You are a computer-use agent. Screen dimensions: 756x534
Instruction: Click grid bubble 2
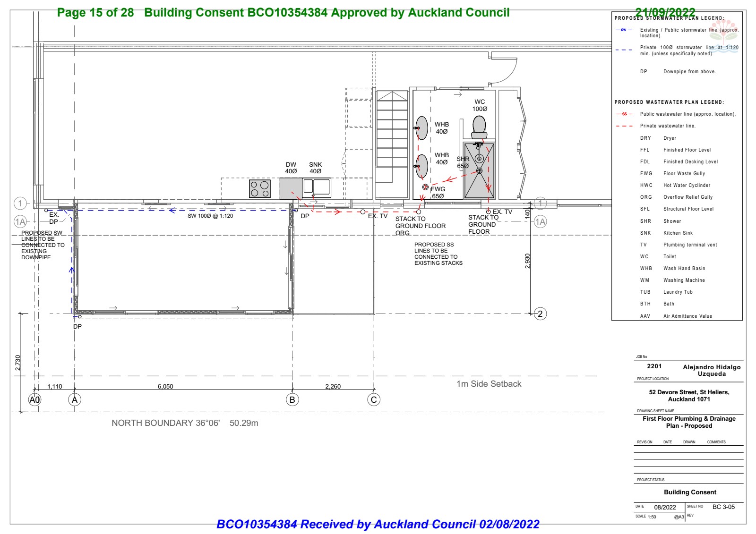(x=540, y=314)
